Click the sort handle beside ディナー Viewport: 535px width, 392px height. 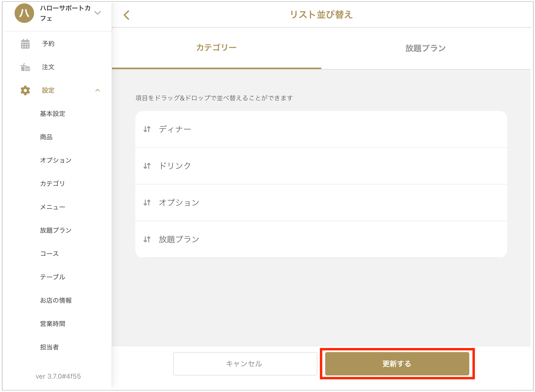[147, 129]
